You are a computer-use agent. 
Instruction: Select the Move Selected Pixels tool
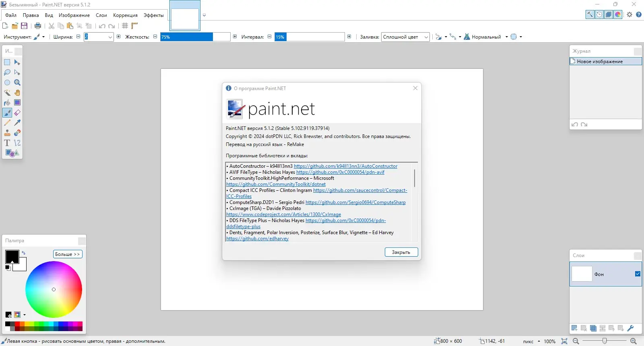click(x=17, y=62)
